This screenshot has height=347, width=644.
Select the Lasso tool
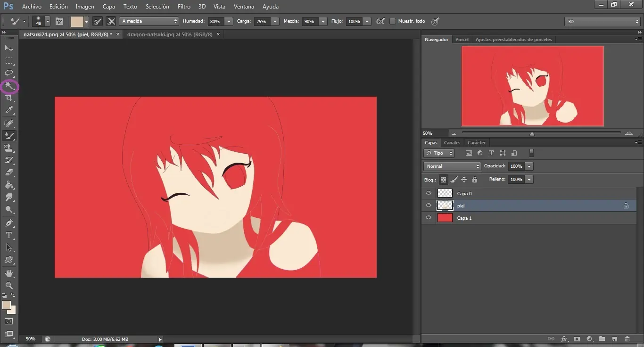(9, 73)
